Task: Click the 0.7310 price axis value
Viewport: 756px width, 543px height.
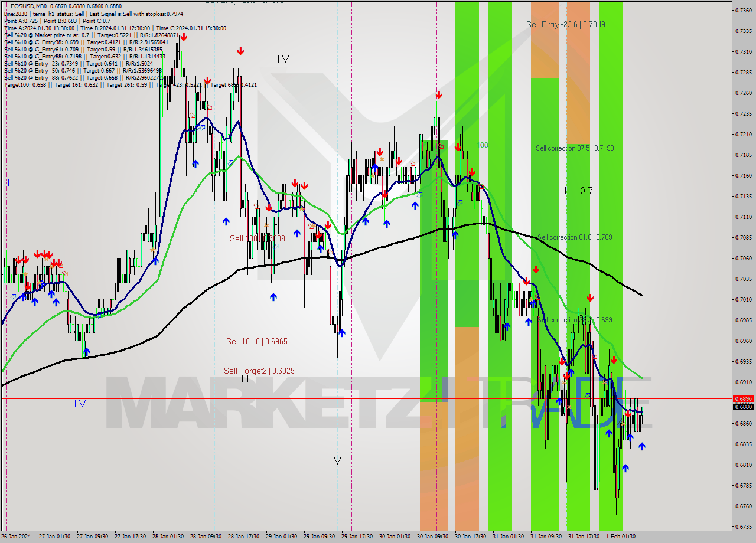Action: [743, 52]
